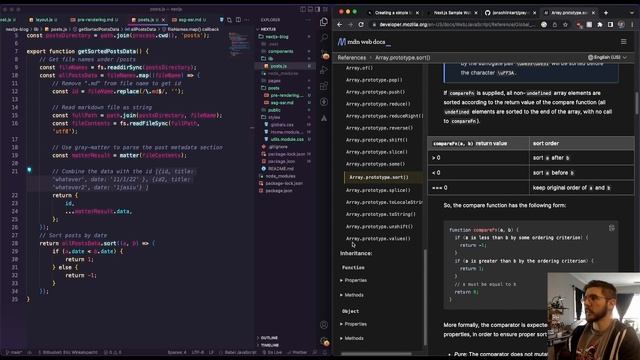Open Array.prototype.toString() in MDN sidebar

tap(380, 214)
